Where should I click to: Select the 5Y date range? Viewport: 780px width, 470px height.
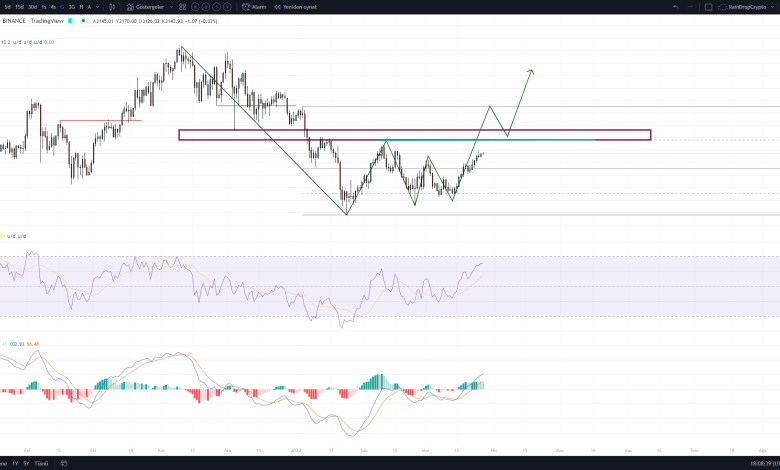[x=26, y=464]
